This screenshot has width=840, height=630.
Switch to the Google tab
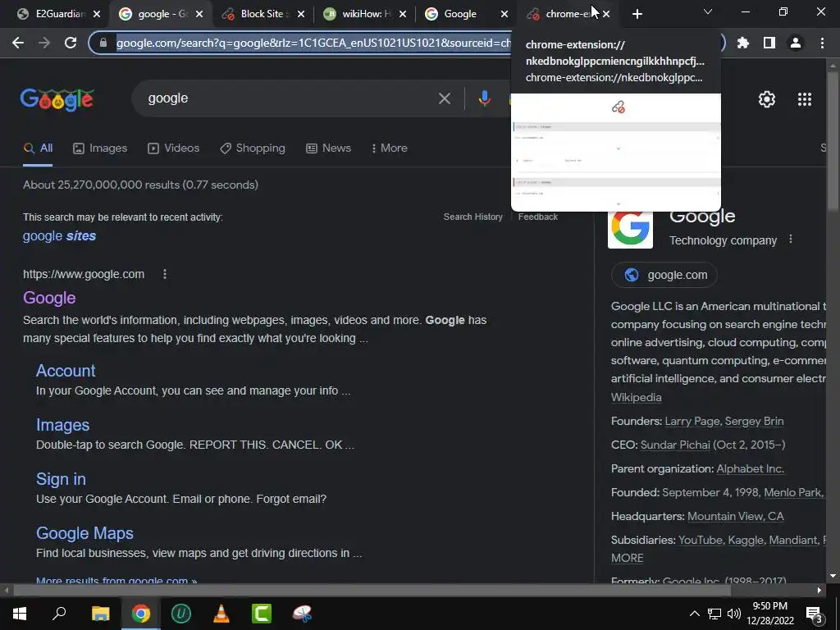coord(459,14)
